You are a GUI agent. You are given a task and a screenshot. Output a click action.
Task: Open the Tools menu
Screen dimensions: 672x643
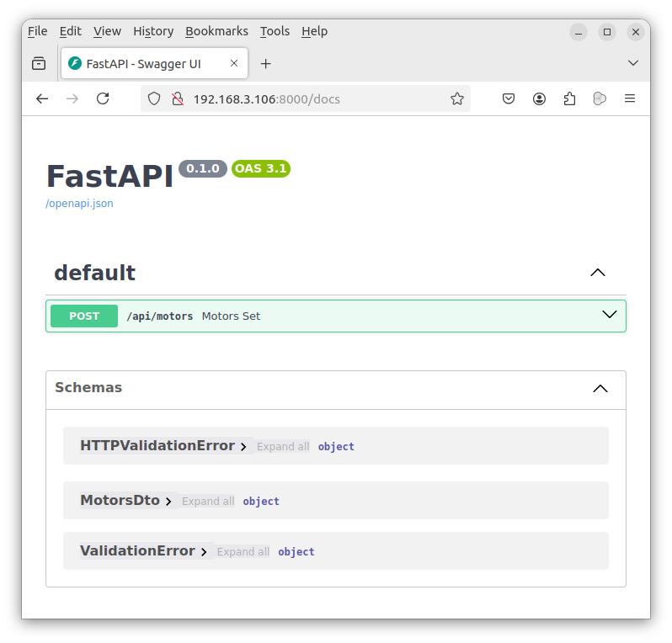point(275,31)
